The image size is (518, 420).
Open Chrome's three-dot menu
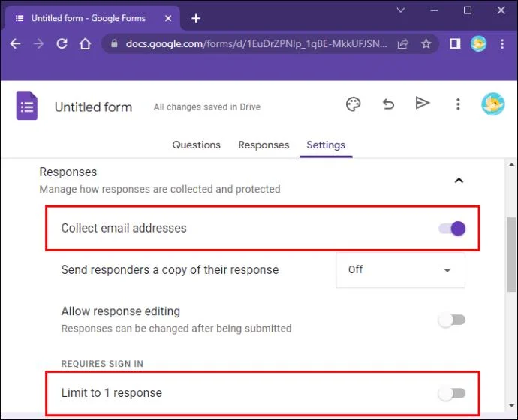[502, 44]
